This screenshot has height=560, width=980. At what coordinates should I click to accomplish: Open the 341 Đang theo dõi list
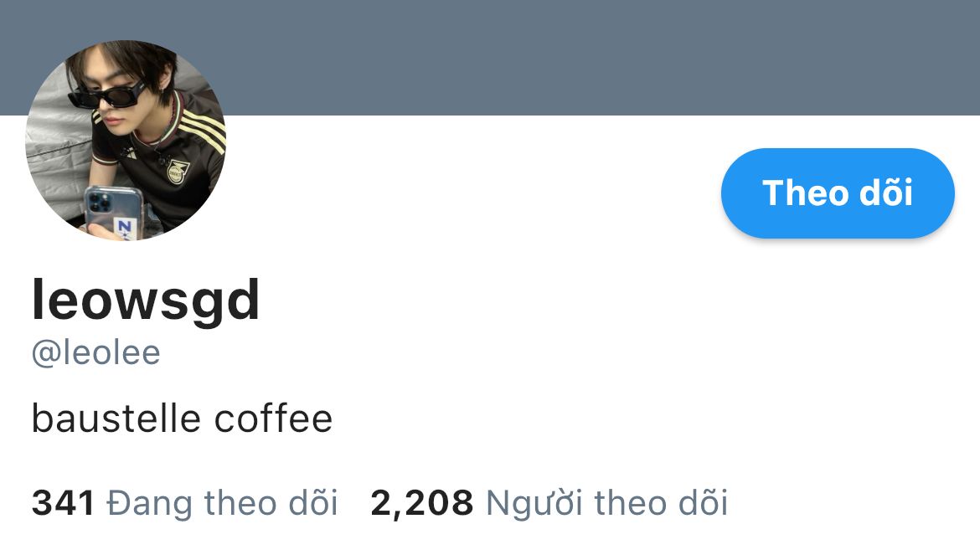click(x=185, y=503)
